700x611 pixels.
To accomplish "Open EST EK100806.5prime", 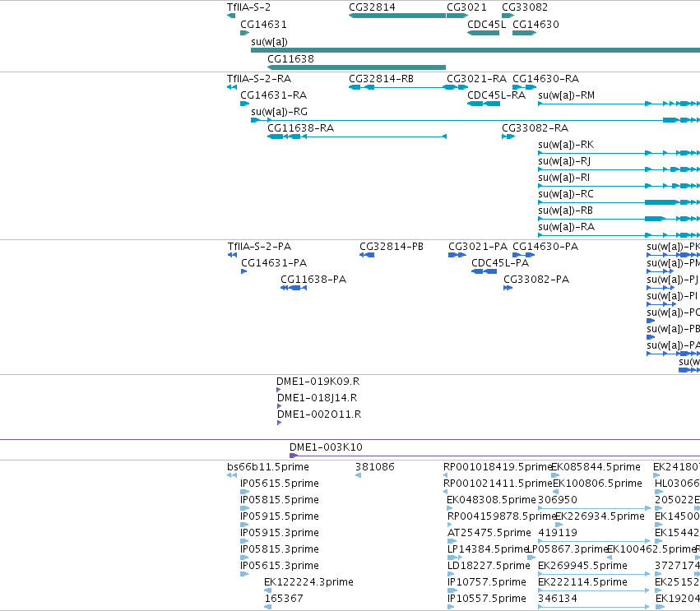I will (x=597, y=484).
